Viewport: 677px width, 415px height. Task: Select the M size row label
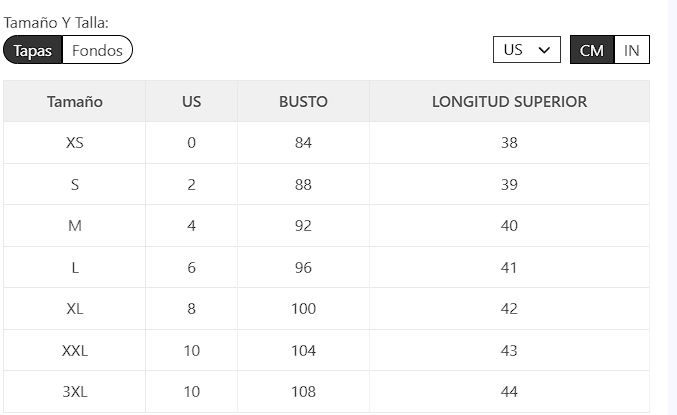coord(75,226)
